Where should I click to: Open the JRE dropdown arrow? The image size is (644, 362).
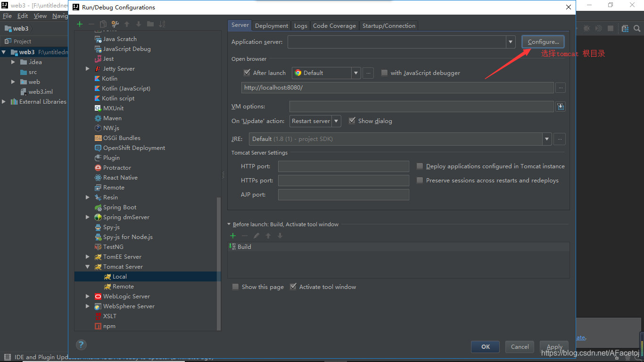point(547,139)
